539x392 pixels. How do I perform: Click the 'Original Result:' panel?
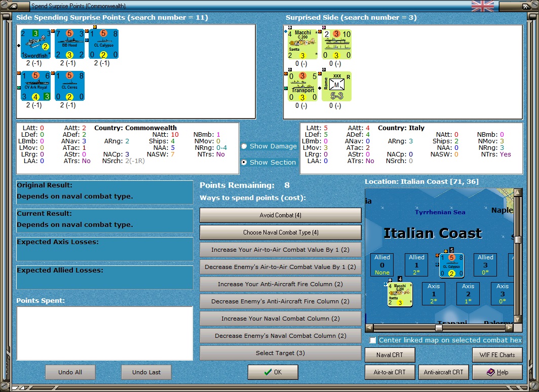[x=105, y=192]
